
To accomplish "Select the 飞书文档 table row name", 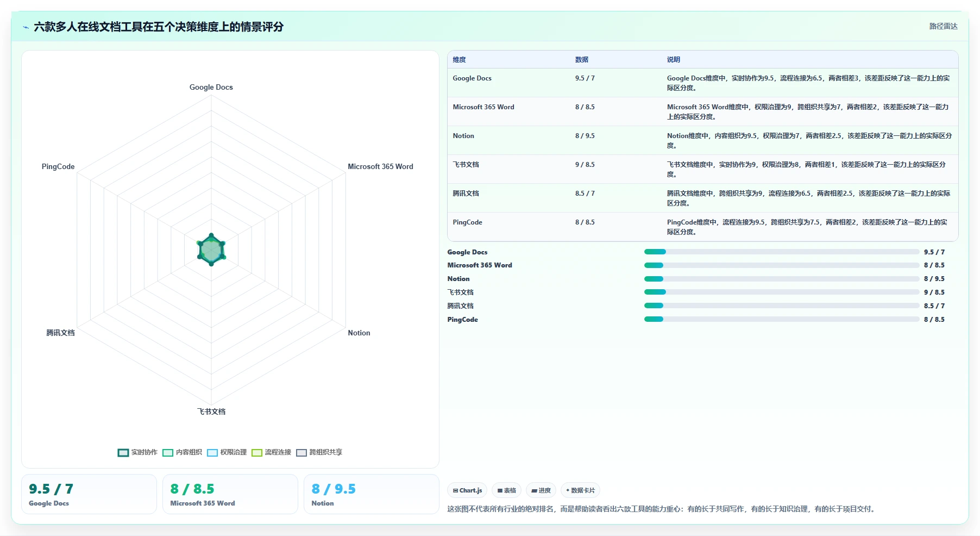I will [x=466, y=165].
